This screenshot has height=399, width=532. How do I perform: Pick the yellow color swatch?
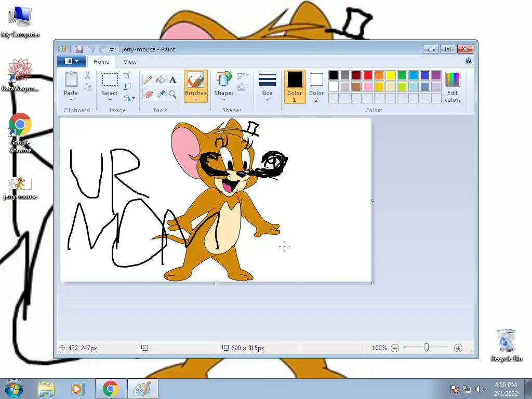point(391,75)
